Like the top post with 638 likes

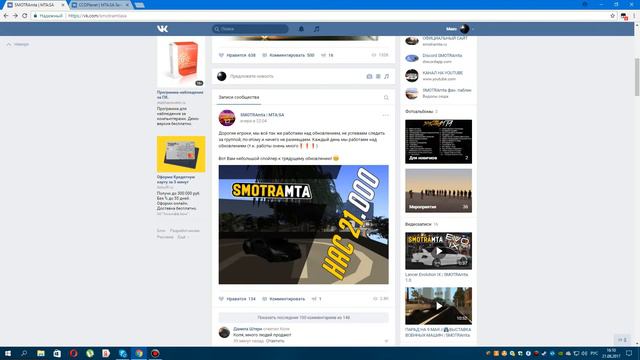[x=238, y=55]
